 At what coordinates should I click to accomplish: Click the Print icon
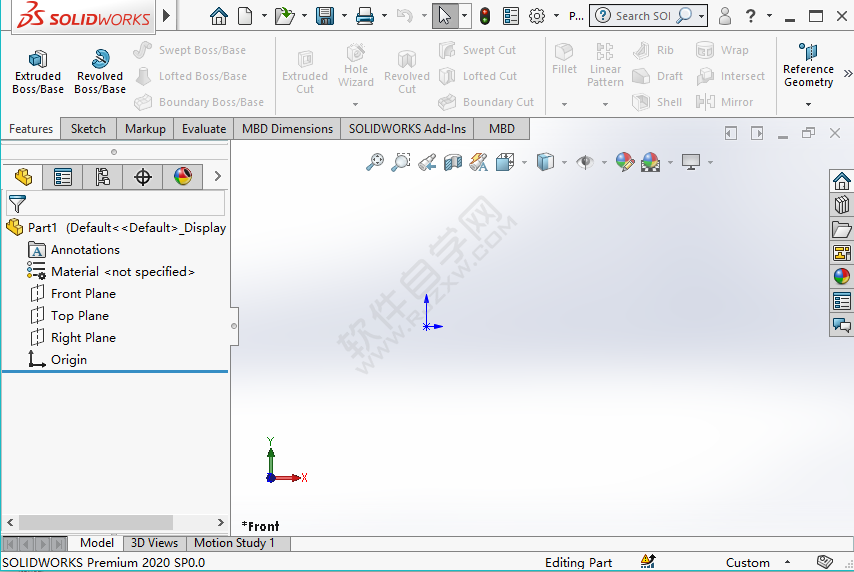[365, 16]
